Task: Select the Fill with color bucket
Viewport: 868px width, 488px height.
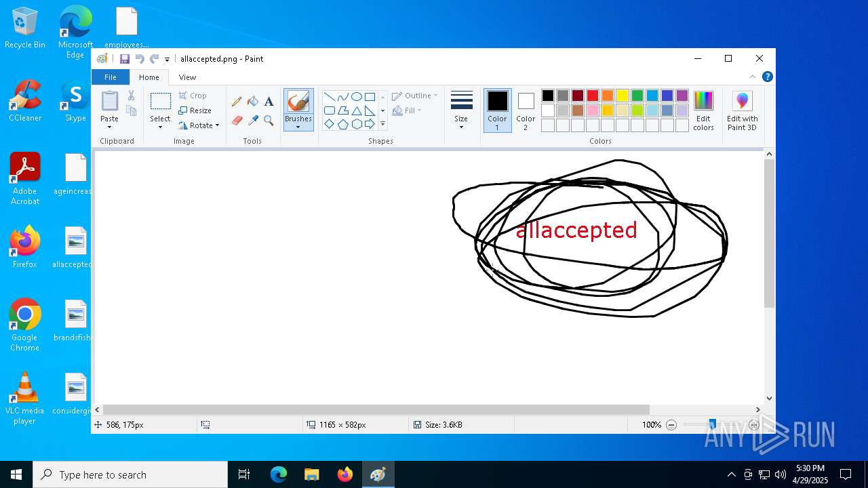Action: 253,102
